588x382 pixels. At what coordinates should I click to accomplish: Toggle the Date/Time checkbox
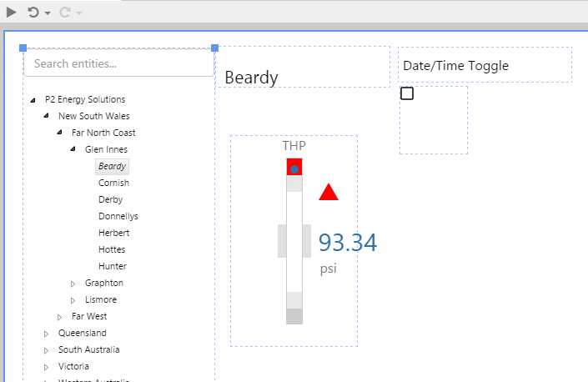pyautogui.click(x=407, y=93)
